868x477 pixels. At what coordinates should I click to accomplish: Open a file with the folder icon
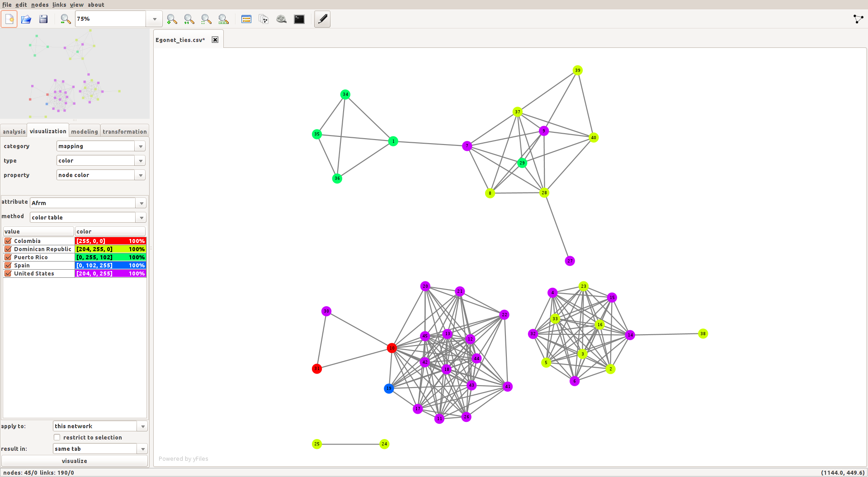26,19
